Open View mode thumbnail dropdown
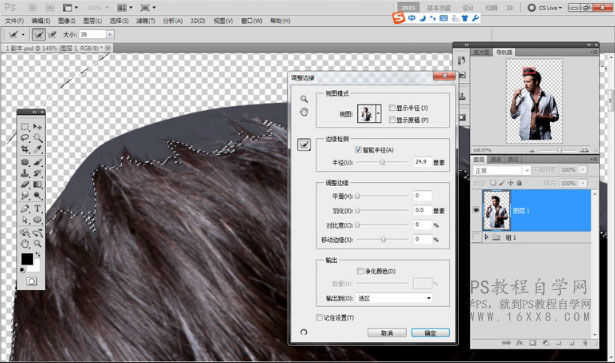 coord(378,114)
